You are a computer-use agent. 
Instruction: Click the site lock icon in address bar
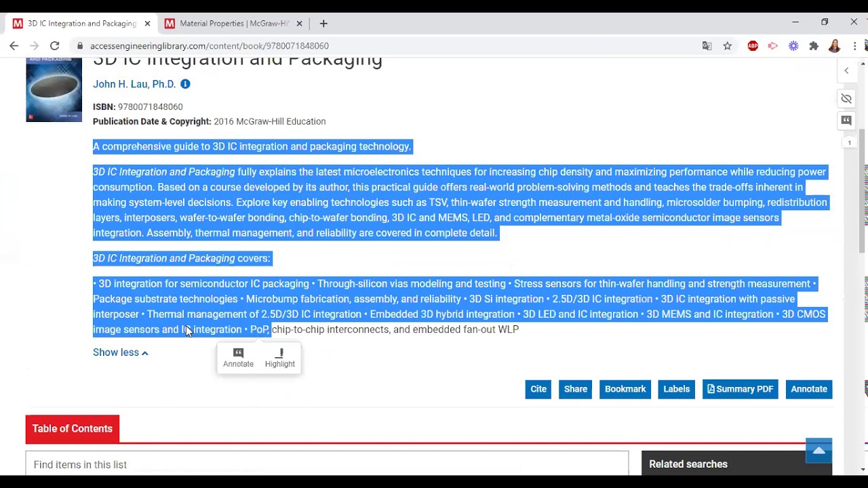coord(80,46)
